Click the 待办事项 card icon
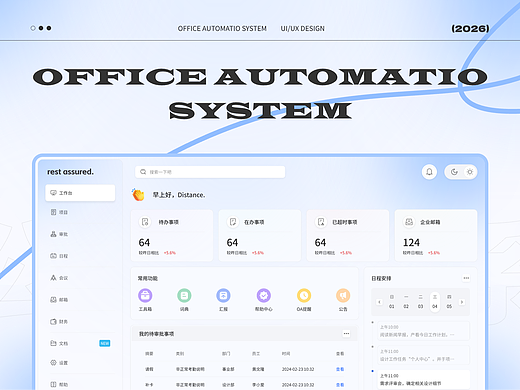Screen dimensions: 520x390 (x=145, y=222)
